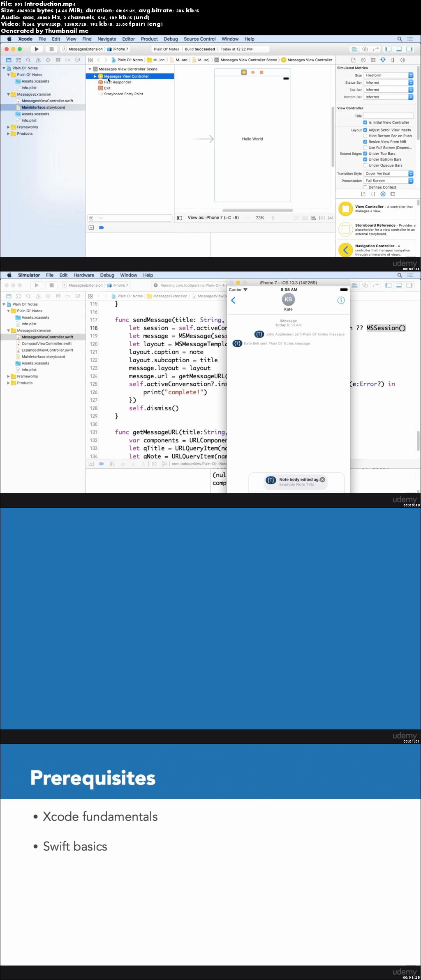Check 'Is Initial View Controller'
Image resolution: width=421 pixels, height=980 pixels.
(x=365, y=122)
